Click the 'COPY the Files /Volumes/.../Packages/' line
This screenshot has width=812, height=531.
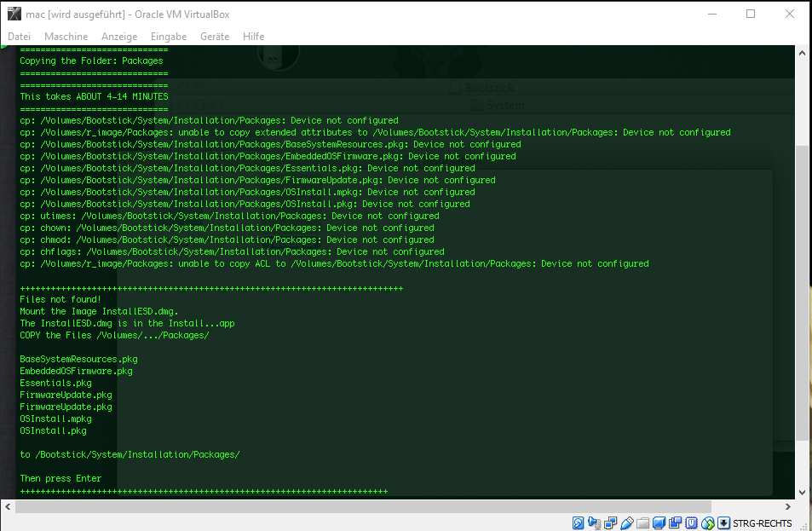[114, 335]
